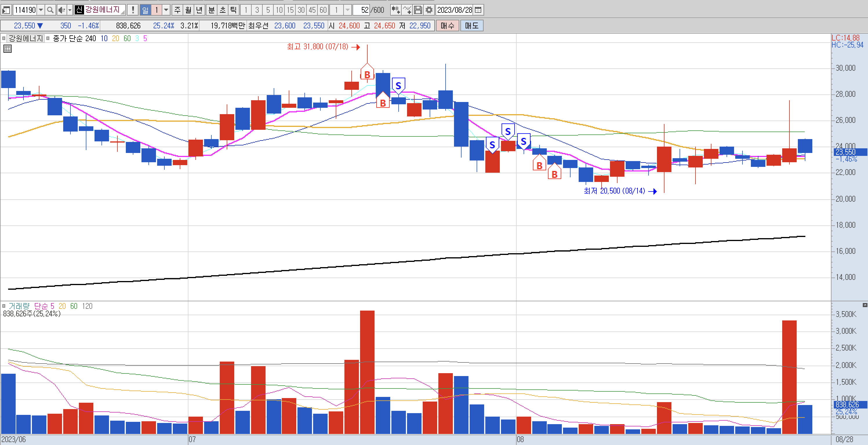Click the add indicator line icon
The image size is (868, 445).
click(407, 10)
